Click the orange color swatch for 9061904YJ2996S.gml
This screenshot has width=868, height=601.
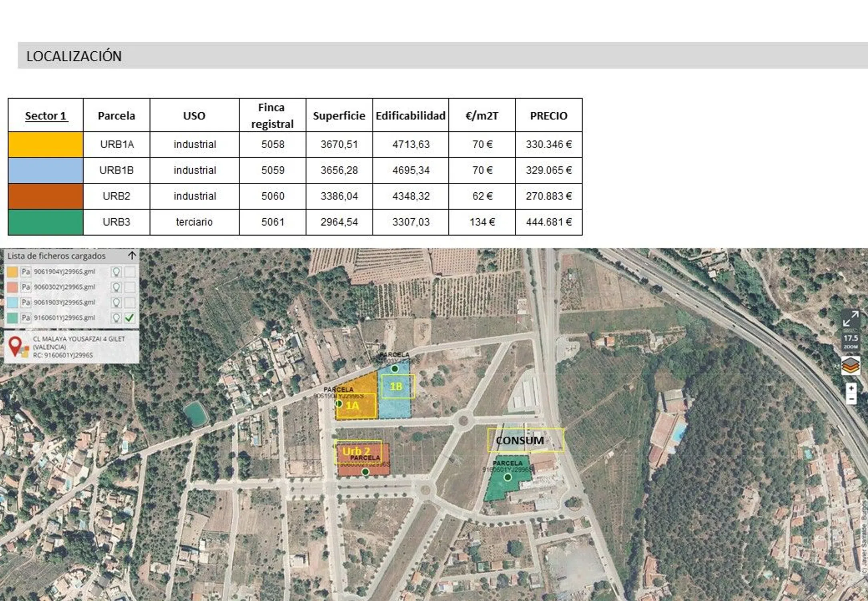12,272
